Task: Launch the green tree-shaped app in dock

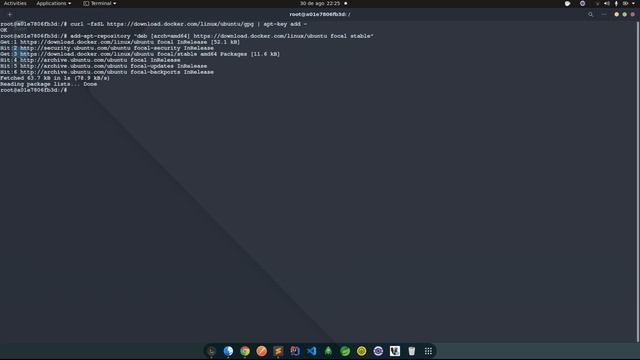Action: coord(328,351)
